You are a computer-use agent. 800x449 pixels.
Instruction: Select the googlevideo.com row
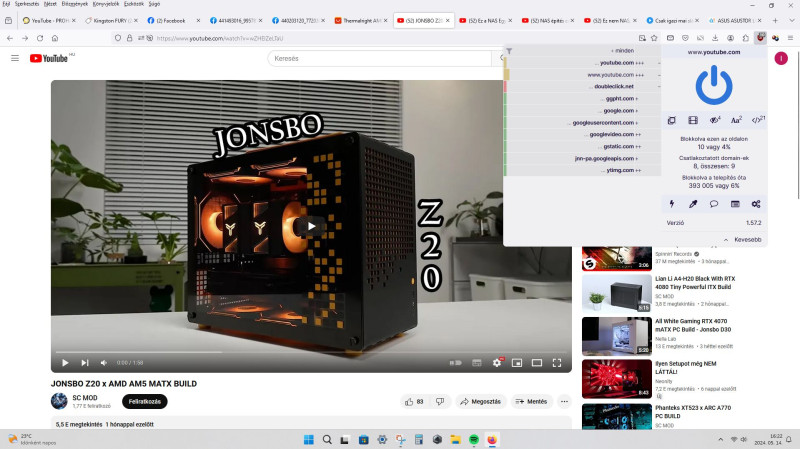[x=582, y=134]
